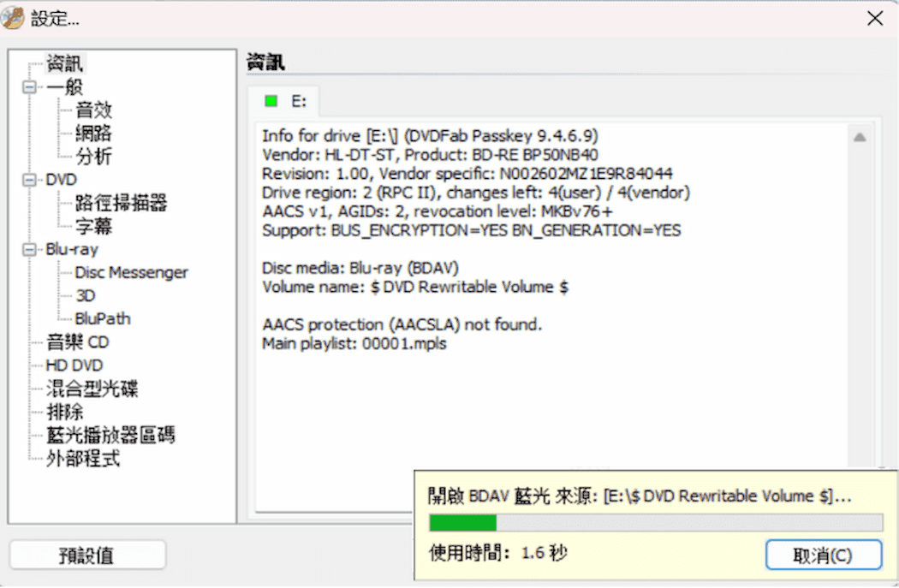This screenshot has width=899, height=588.
Task: Click the 'Volume name' info line
Action: 415,287
